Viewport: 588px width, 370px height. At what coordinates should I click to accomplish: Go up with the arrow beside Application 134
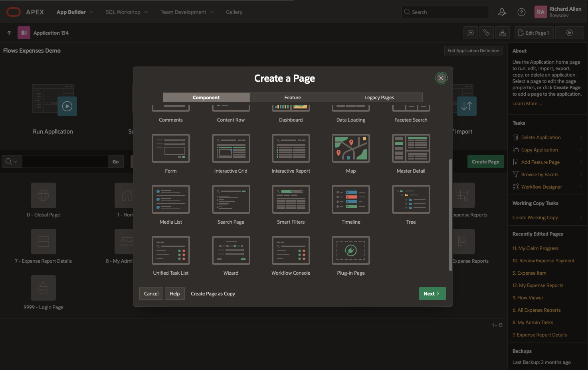[x=9, y=33]
